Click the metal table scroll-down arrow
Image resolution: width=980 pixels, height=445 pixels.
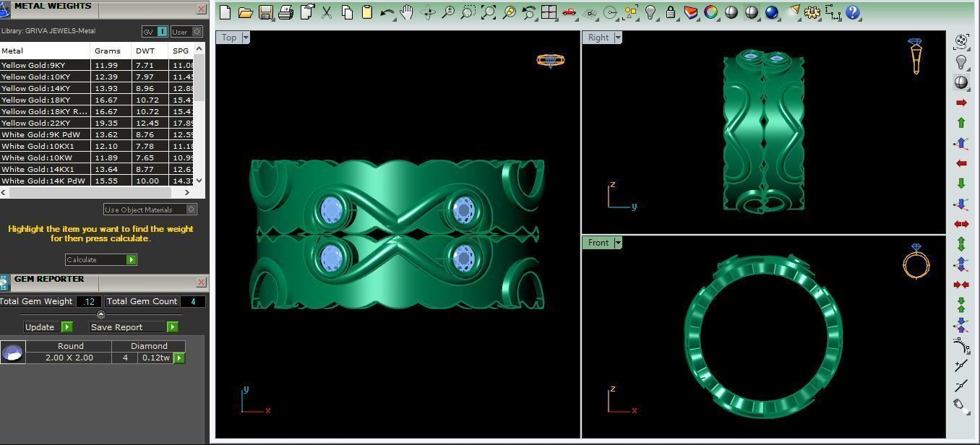coord(199,181)
